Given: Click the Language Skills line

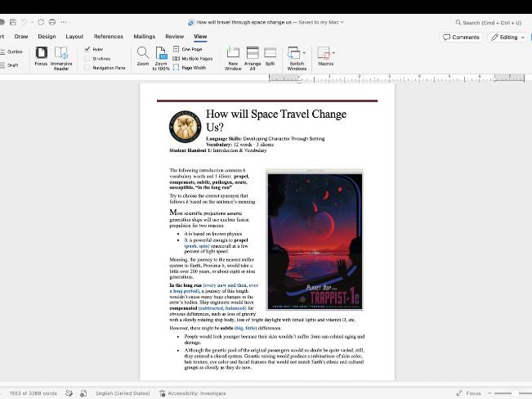Looking at the screenshot, I should pyautogui.click(x=266, y=138).
